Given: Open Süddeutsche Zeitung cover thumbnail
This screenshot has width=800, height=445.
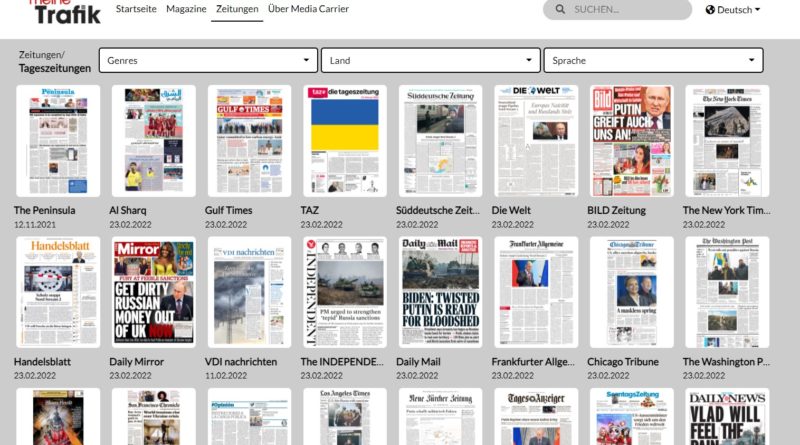Looking at the screenshot, I should 440,141.
